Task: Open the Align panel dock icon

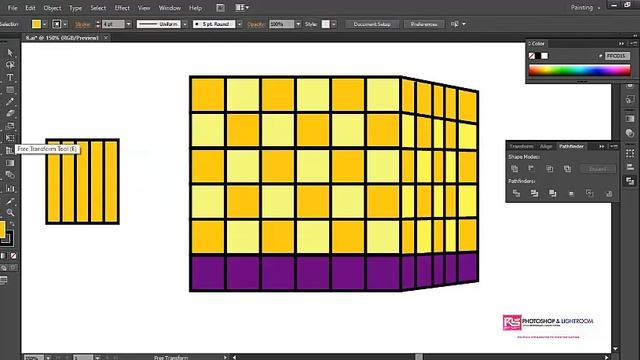Action: coord(630,167)
